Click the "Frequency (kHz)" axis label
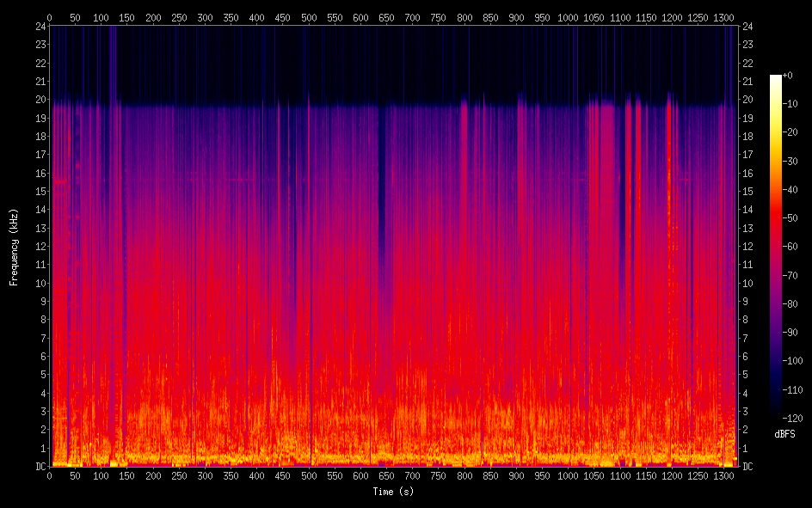 tap(14, 247)
